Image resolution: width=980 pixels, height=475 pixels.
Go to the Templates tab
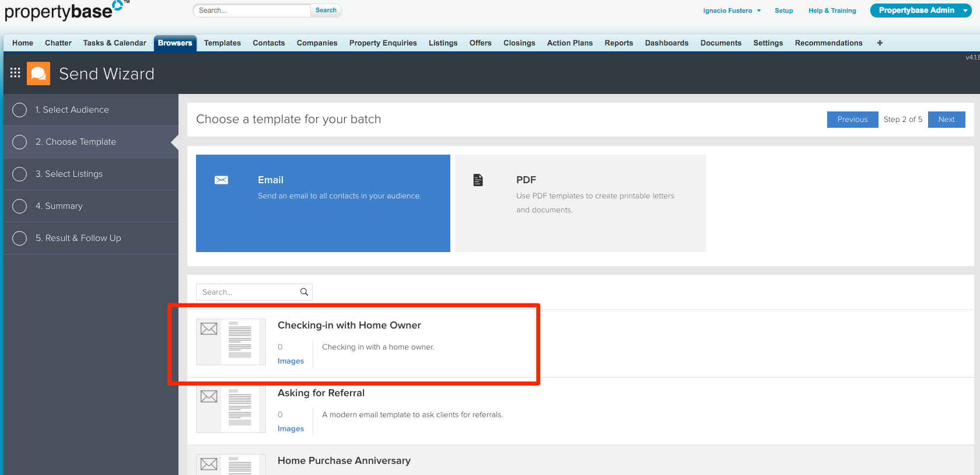(222, 43)
